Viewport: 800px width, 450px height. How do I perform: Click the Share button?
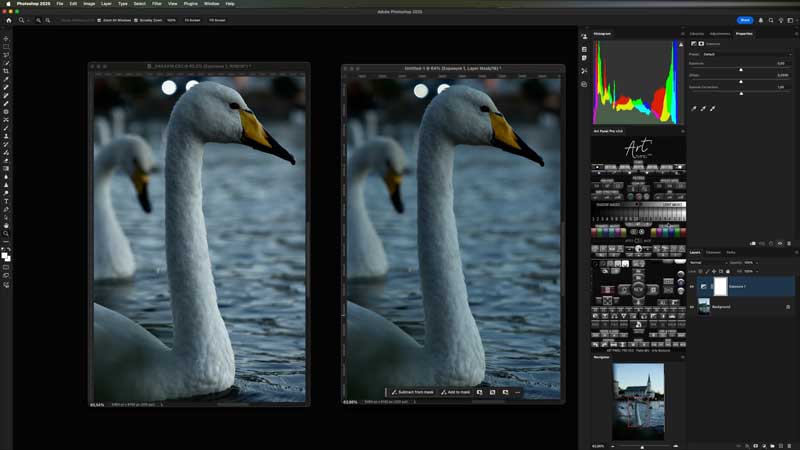click(745, 20)
